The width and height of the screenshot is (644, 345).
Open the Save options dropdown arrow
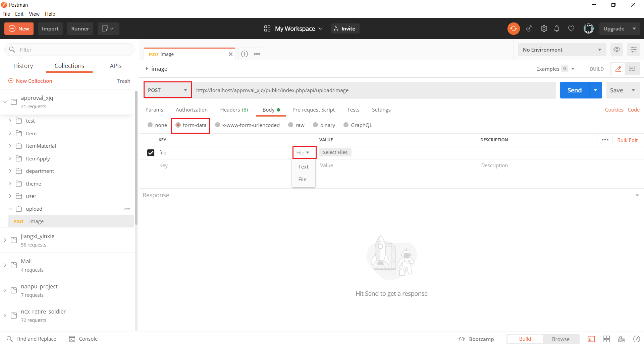click(x=633, y=90)
